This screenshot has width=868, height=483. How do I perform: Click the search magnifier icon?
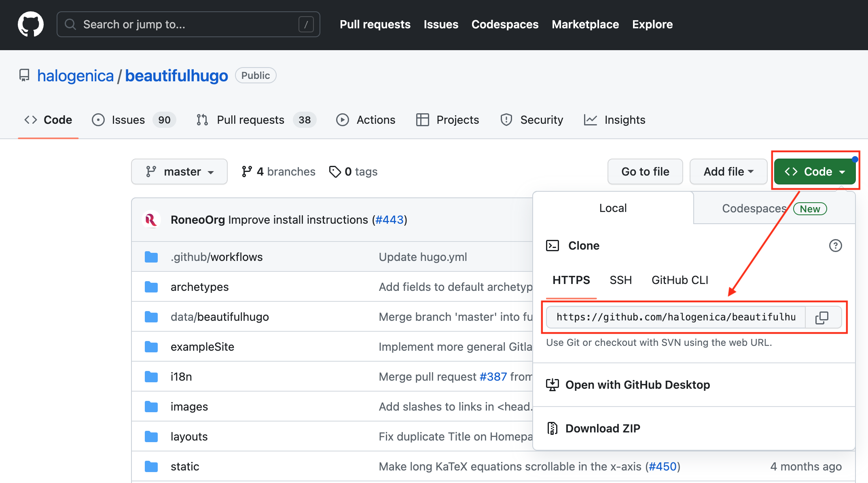coord(70,24)
